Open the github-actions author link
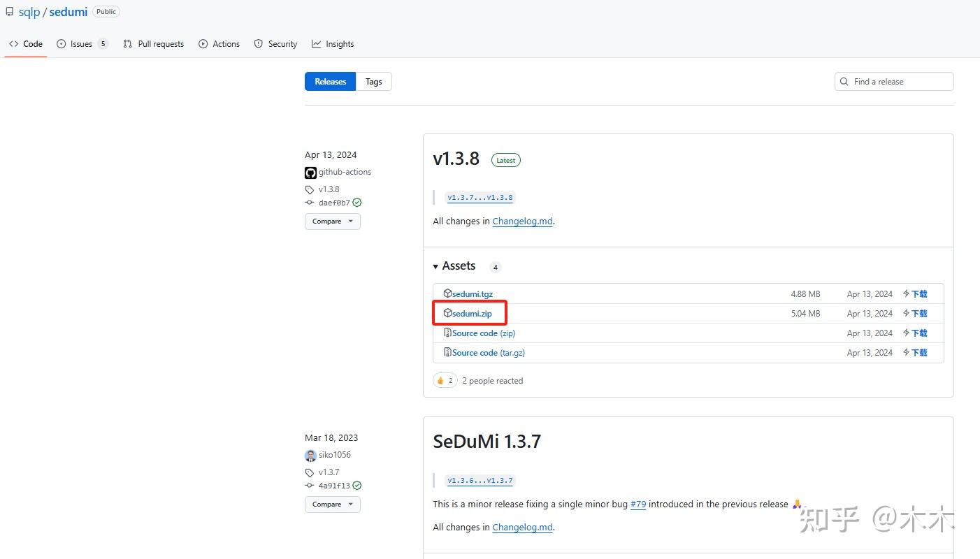Screen dimensions: 980x559 [x=345, y=173]
